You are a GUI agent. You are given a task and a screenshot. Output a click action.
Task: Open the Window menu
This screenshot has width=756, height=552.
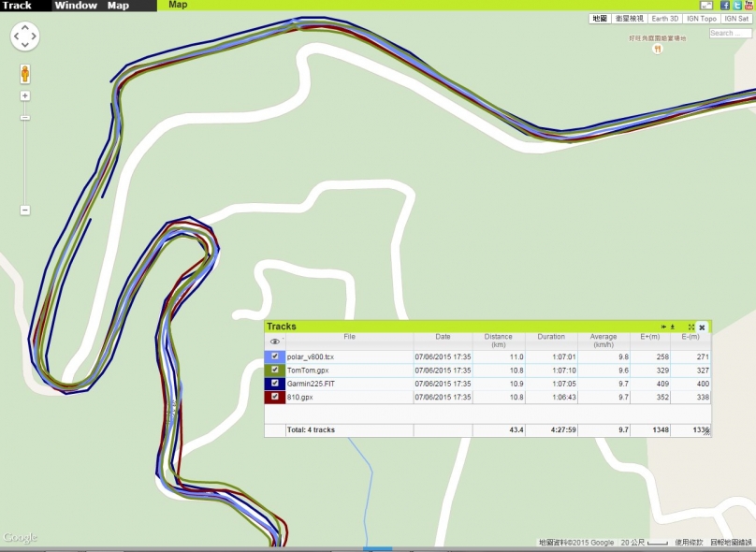coord(76,6)
